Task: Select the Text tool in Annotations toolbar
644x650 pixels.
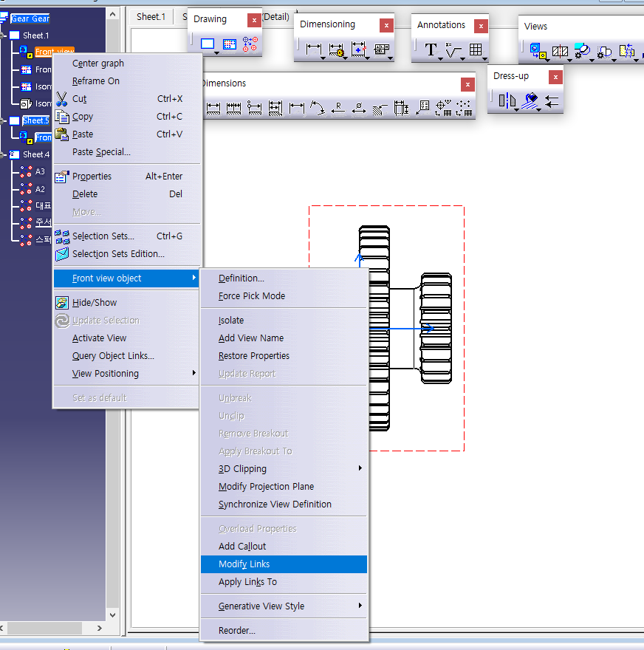Action: 431,49
